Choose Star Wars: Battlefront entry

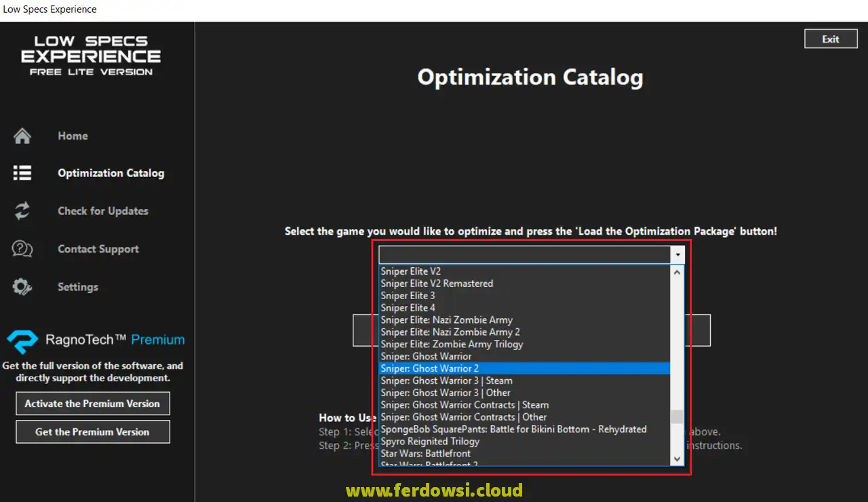(524, 454)
